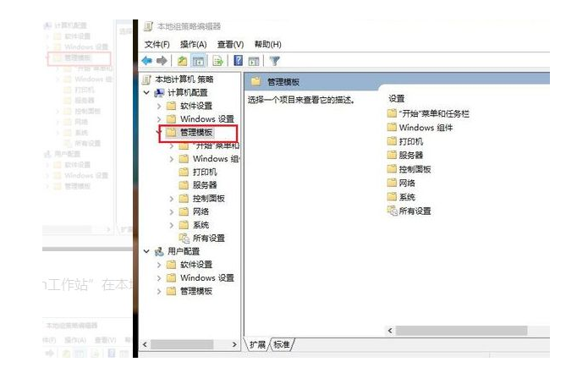
Task: Click the export list toolbar icon
Action: [218, 61]
